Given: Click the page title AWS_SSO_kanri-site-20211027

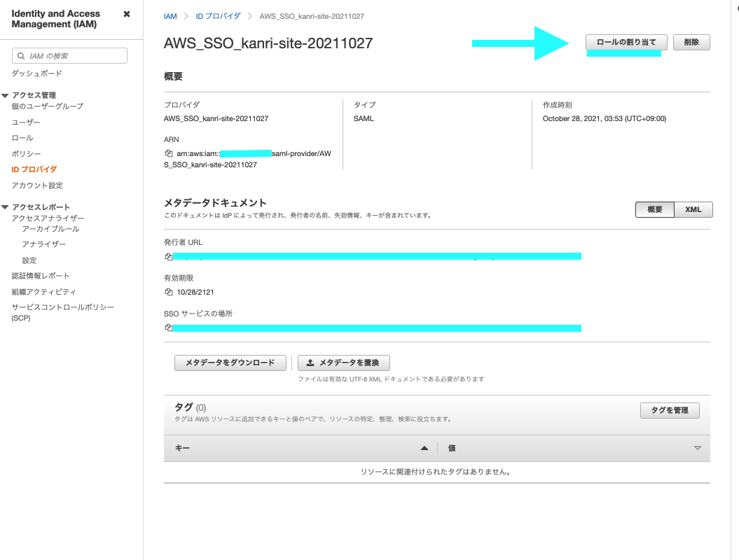Looking at the screenshot, I should coord(268,43).
